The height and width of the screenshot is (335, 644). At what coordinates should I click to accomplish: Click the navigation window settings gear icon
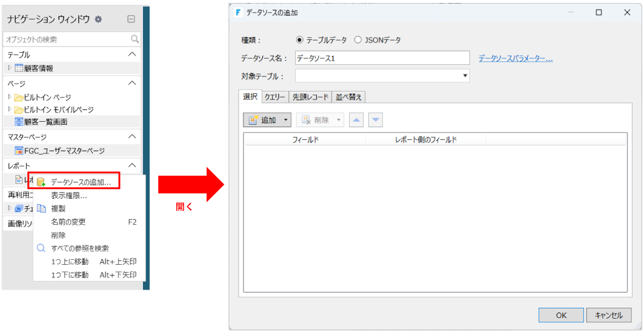pos(98,19)
